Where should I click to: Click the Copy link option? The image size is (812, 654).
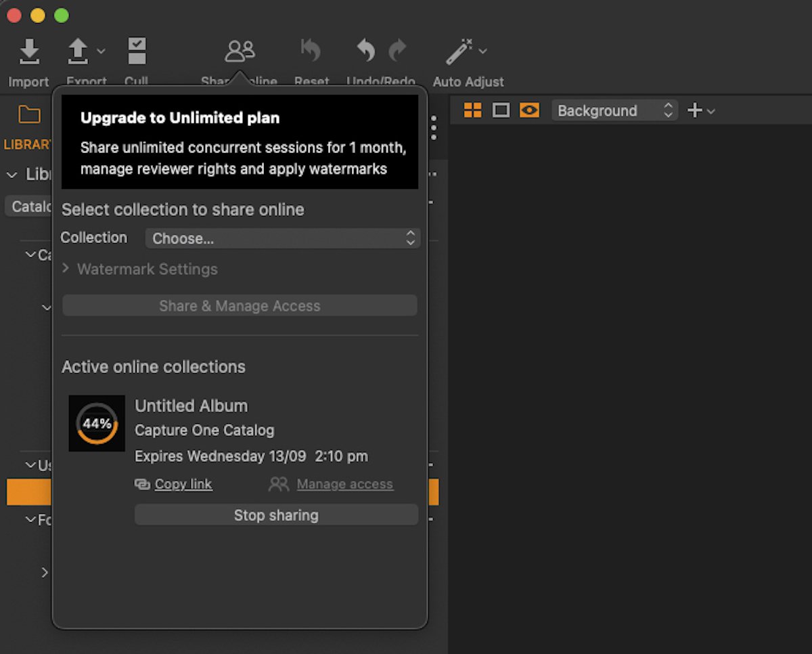click(x=175, y=484)
